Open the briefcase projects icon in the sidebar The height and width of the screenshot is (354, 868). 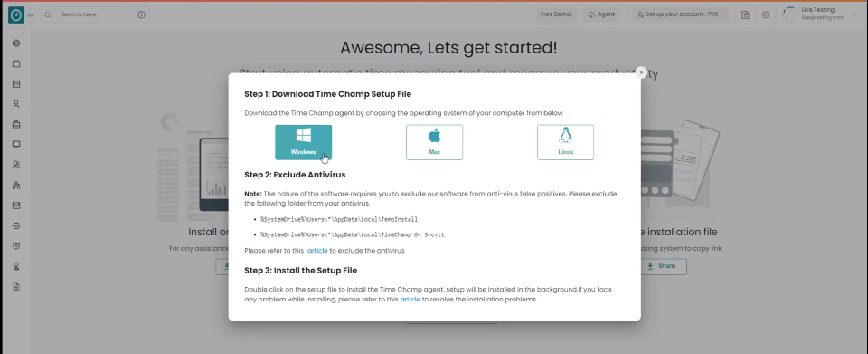[16, 124]
